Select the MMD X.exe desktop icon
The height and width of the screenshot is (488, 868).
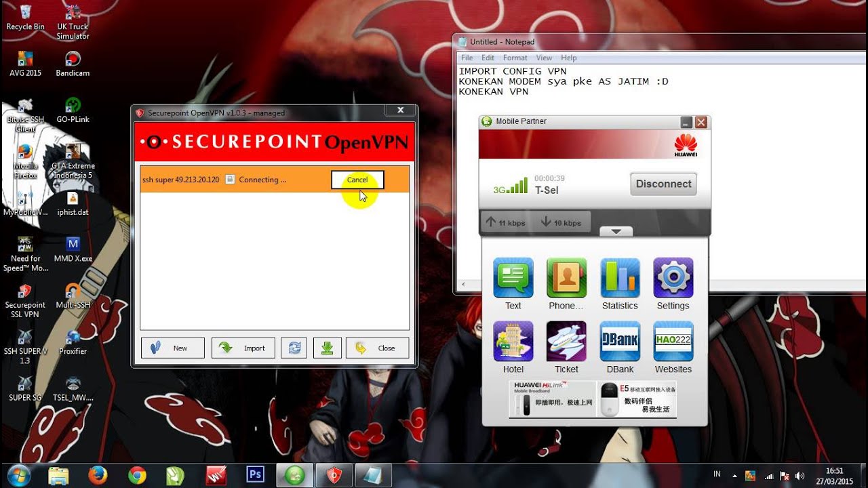73,249
